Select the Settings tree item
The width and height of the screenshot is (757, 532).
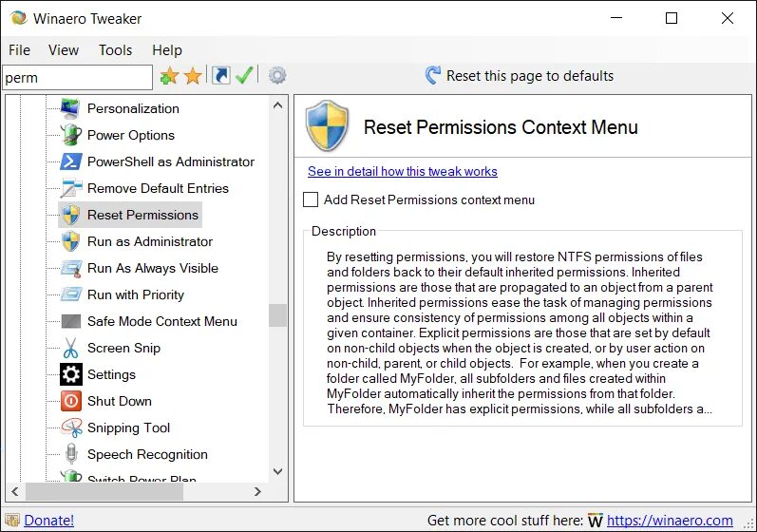111,374
